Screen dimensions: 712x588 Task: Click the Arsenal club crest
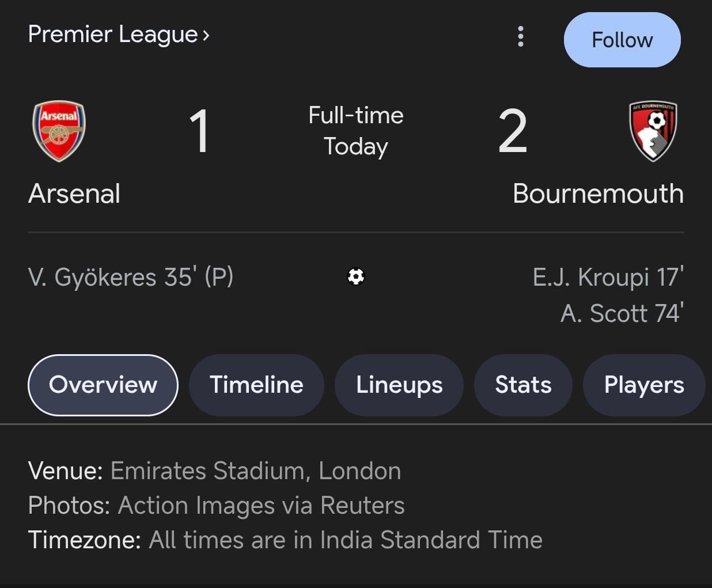point(59,131)
